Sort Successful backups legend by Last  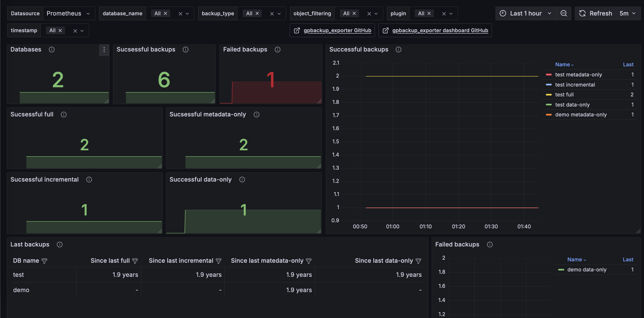click(x=628, y=64)
